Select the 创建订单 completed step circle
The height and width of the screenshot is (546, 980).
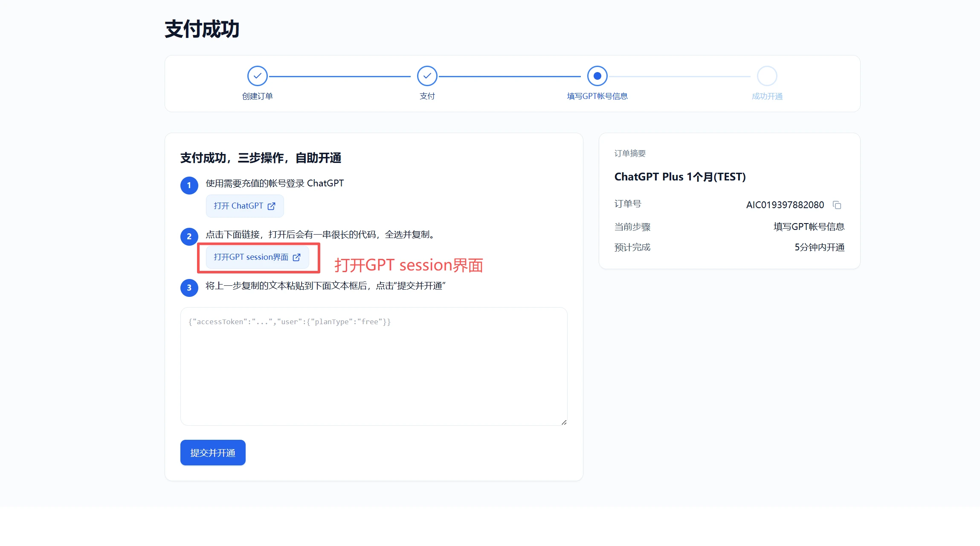coord(257,76)
